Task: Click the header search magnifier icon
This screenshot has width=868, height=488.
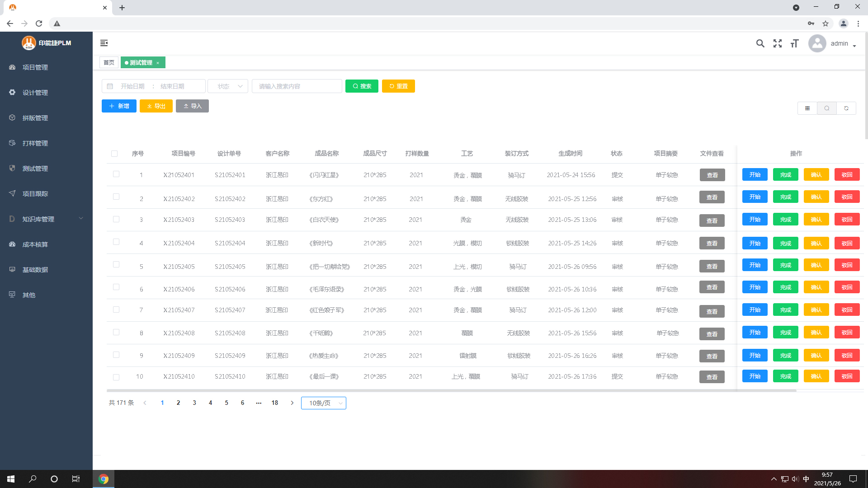Action: pyautogui.click(x=760, y=43)
